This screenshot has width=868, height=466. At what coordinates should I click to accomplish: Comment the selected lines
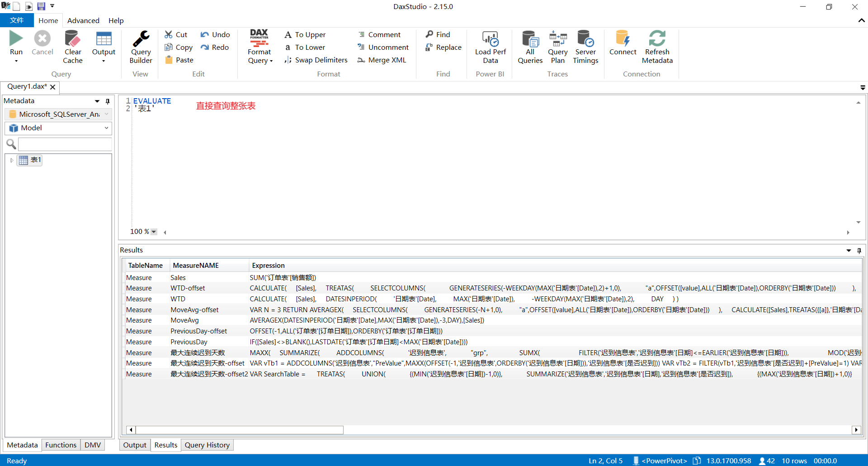pos(379,34)
